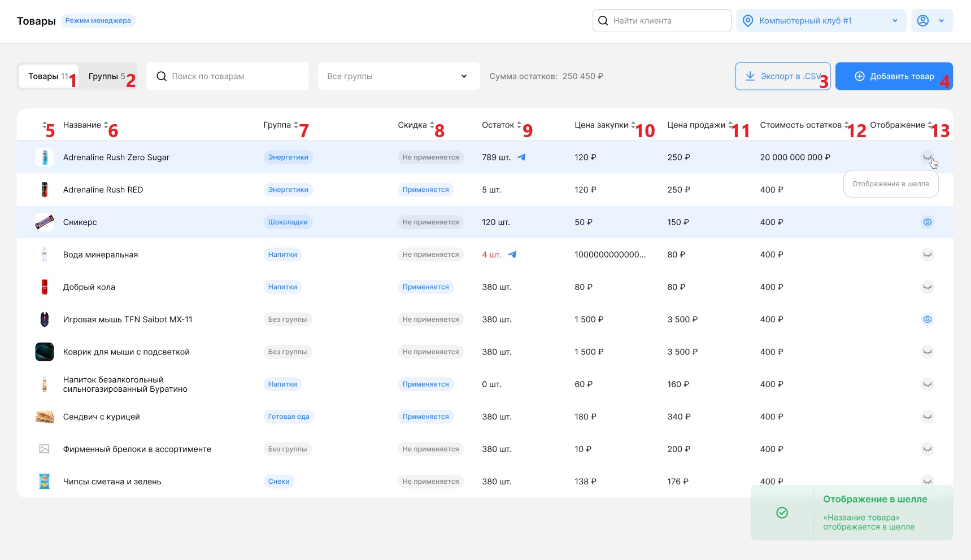This screenshot has height=560, width=971.
Task: Click Экспорт в .CSV button
Action: 782,76
